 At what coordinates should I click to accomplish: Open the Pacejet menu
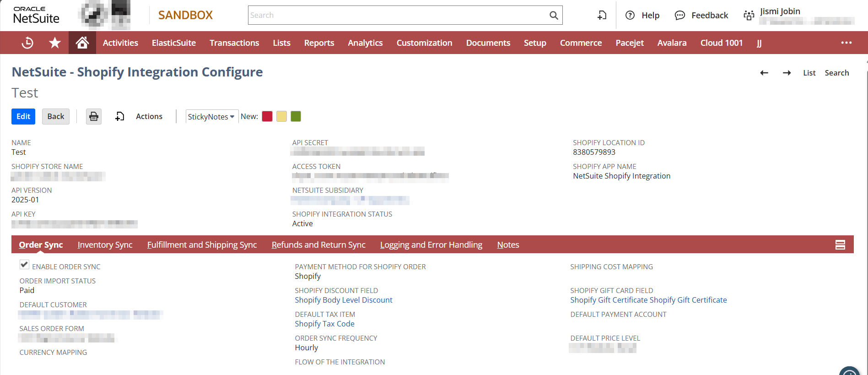click(630, 43)
